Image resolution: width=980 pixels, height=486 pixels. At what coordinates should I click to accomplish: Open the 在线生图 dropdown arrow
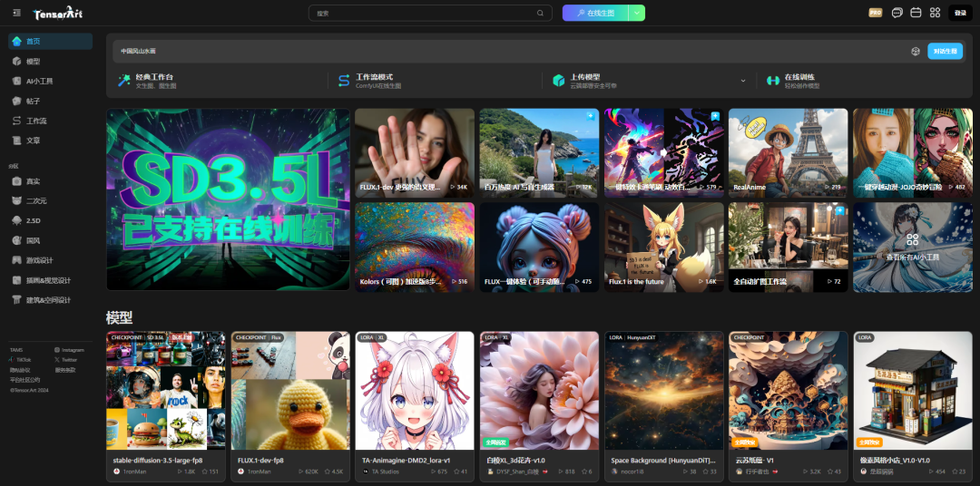coord(637,13)
